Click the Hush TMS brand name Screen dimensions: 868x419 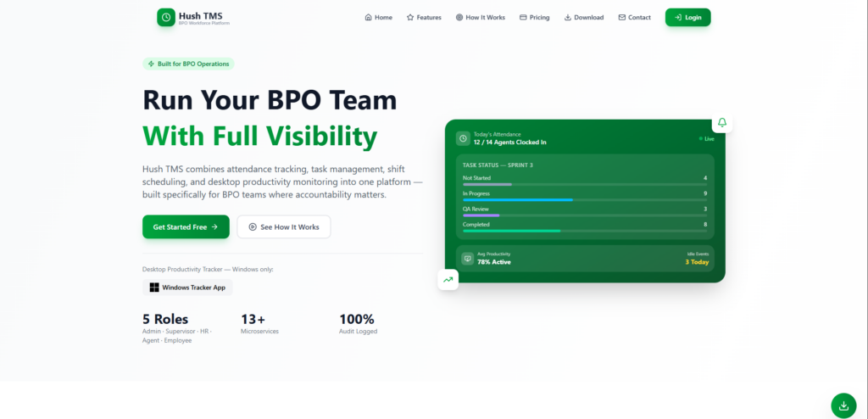[200, 15]
